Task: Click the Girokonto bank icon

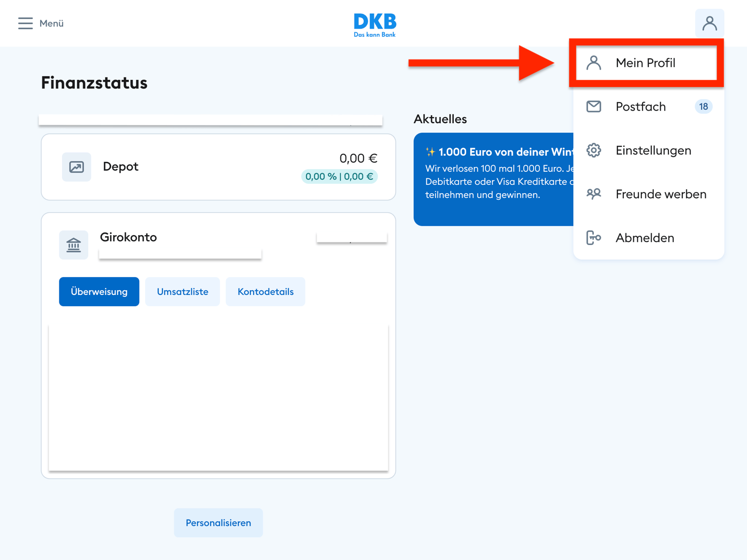Action: click(x=73, y=245)
